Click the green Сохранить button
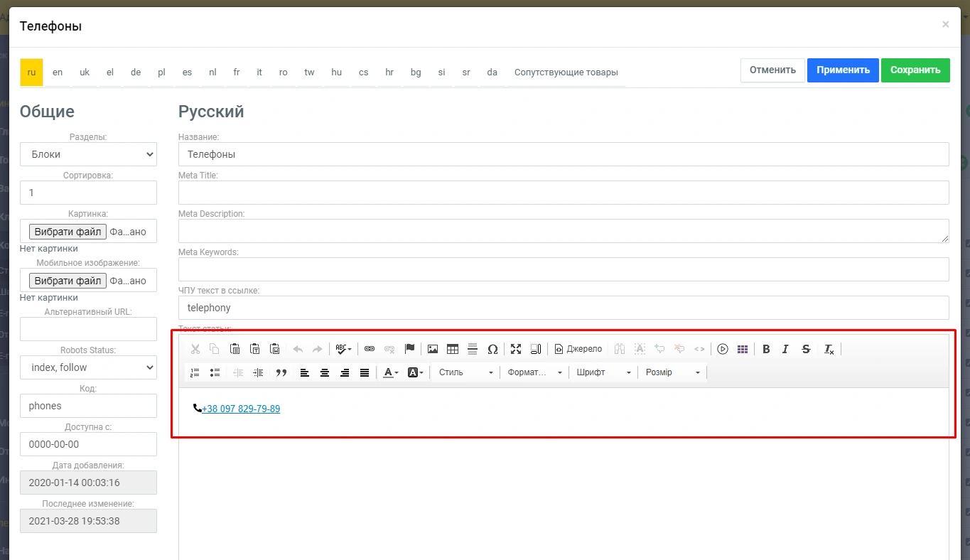Screen dimensions: 970x560 click(915, 70)
